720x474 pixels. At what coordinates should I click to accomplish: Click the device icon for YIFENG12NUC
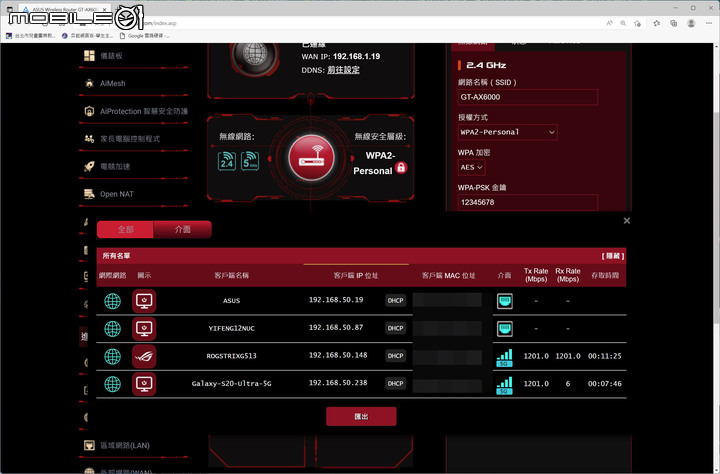point(144,329)
